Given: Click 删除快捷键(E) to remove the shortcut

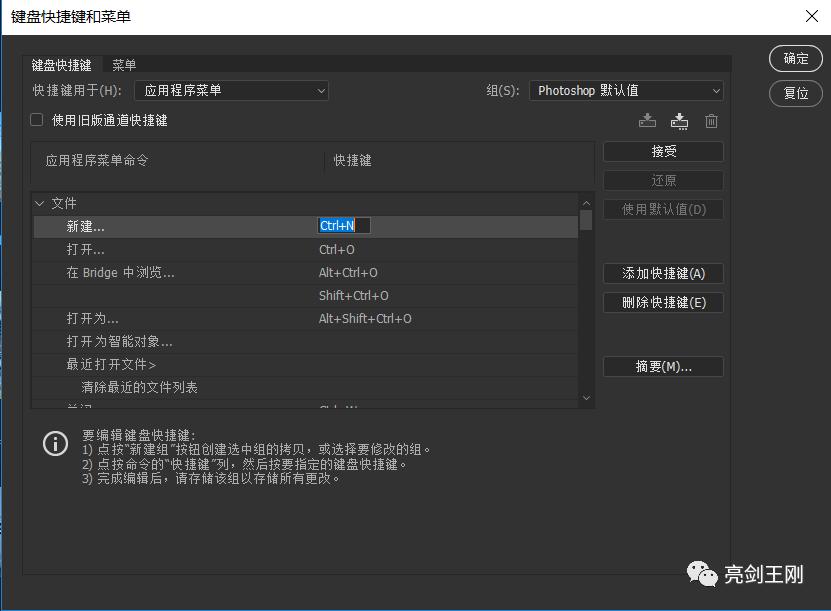Looking at the screenshot, I should (x=663, y=302).
